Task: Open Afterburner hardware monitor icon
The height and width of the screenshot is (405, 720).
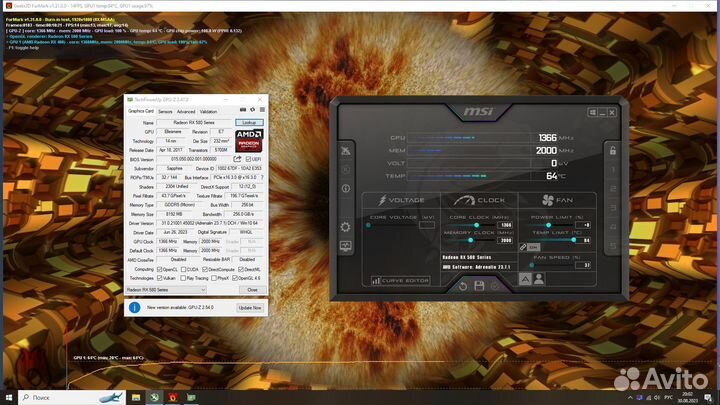Action: pos(346,246)
